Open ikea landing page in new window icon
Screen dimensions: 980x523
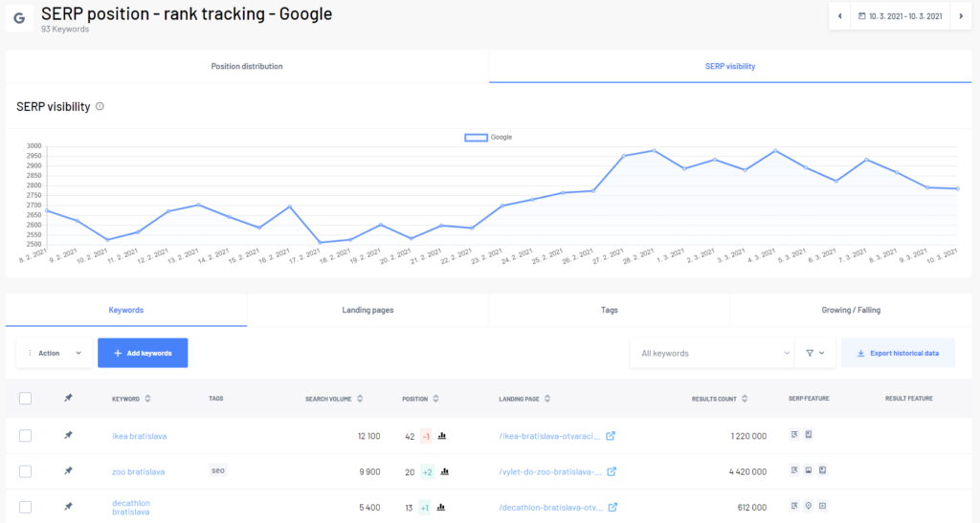point(611,436)
